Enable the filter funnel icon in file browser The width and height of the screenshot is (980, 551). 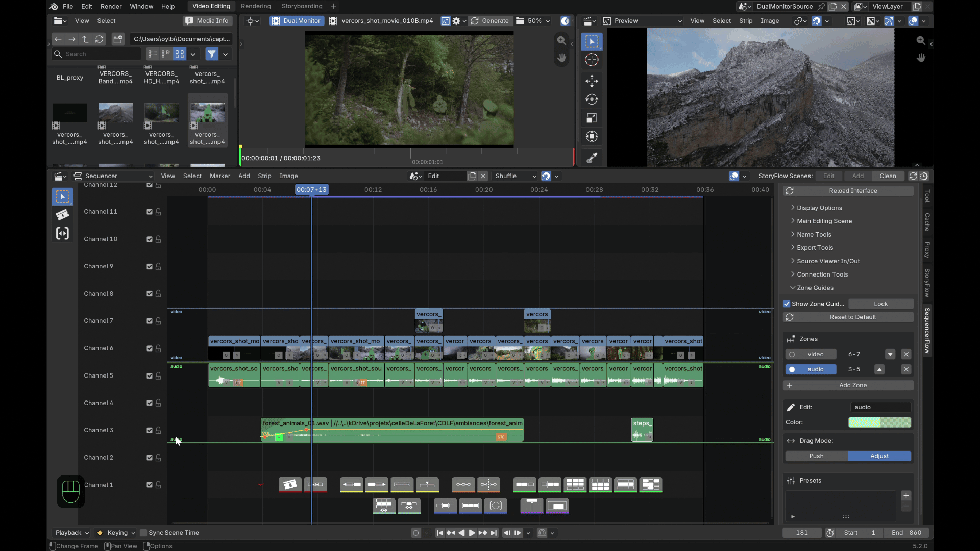(x=212, y=54)
